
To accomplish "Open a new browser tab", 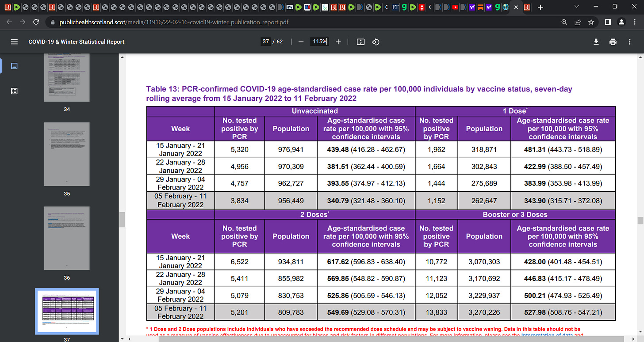I will [540, 8].
